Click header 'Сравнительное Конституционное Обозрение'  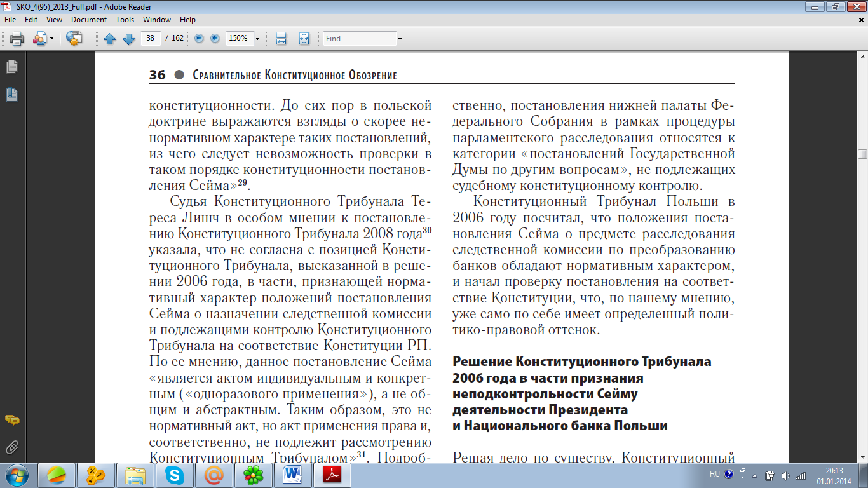(x=294, y=75)
